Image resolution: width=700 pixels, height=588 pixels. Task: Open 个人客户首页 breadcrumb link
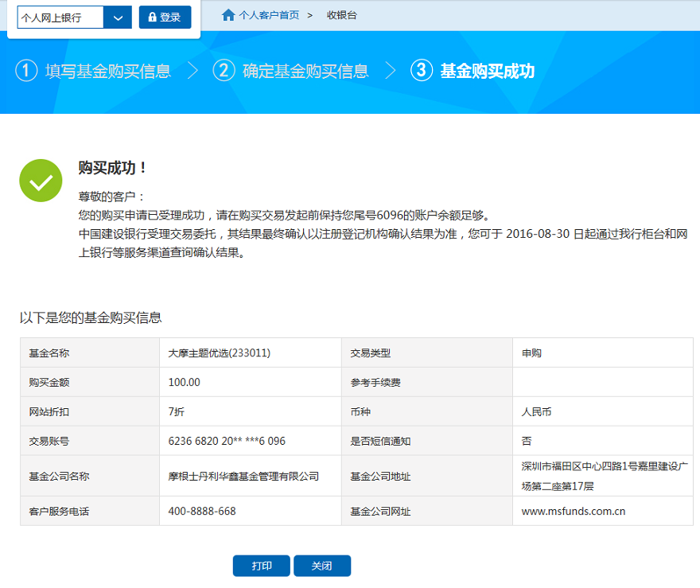[x=269, y=15]
